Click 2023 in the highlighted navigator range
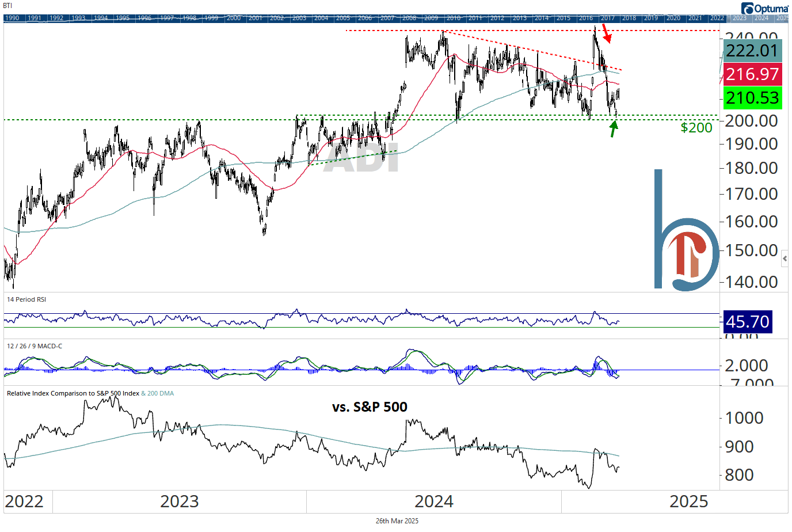This screenshot has height=532, width=792. pos(740,18)
